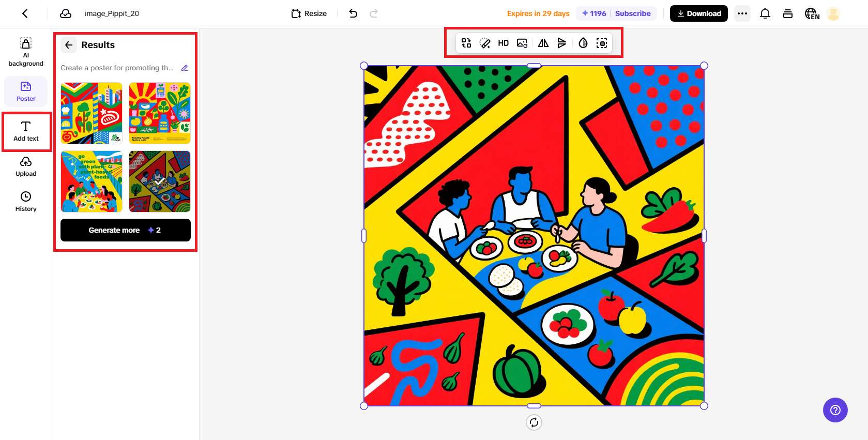Screen dimensions: 868x440
Task: Open the Resize options
Action: tap(309, 13)
